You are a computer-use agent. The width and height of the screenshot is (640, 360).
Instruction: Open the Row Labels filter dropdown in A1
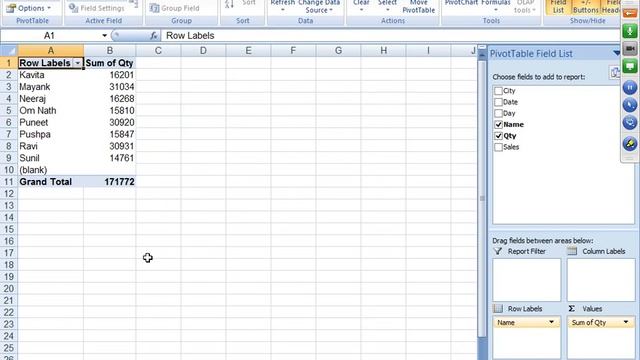pos(78,63)
